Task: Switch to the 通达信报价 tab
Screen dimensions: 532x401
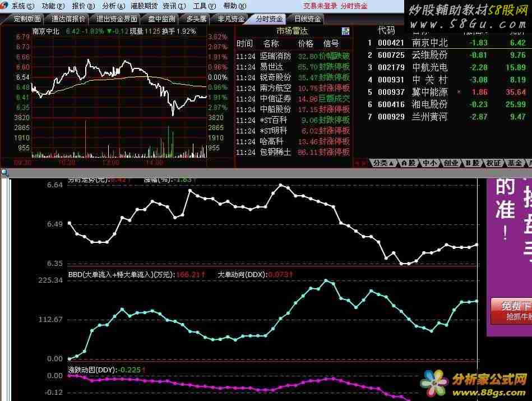Action: point(68,19)
